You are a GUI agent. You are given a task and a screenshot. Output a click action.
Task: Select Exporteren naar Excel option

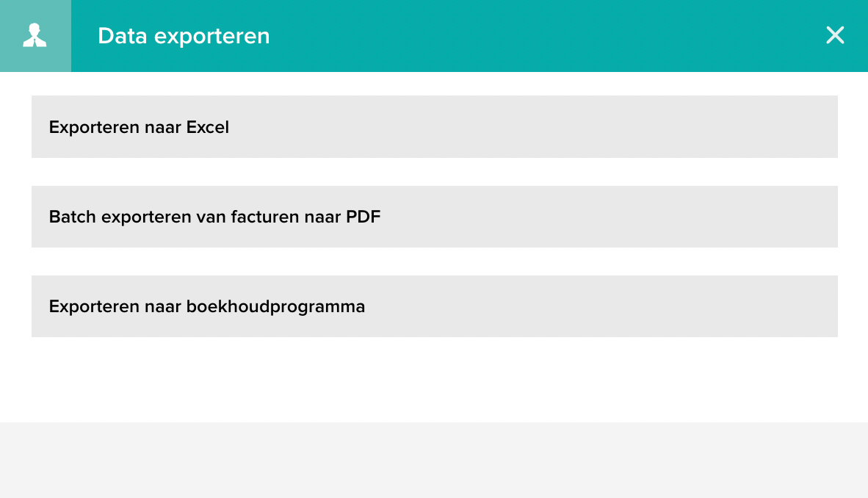pyautogui.click(x=435, y=127)
